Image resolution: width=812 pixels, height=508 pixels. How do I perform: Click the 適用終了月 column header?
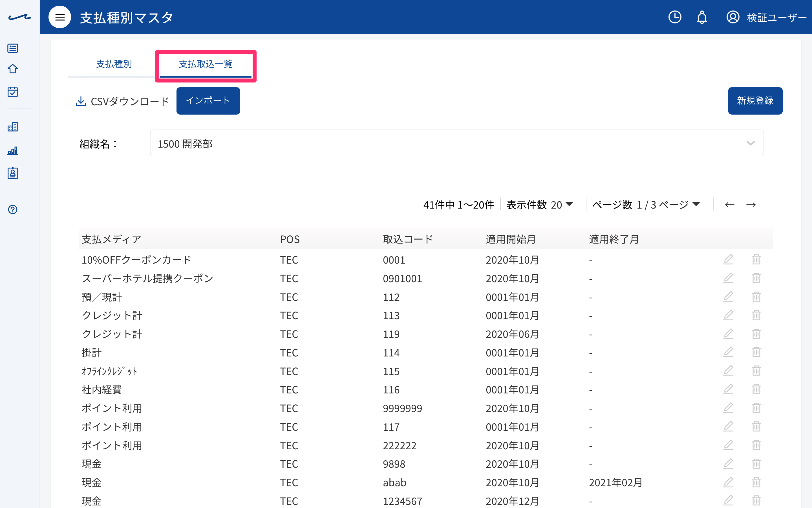point(614,239)
